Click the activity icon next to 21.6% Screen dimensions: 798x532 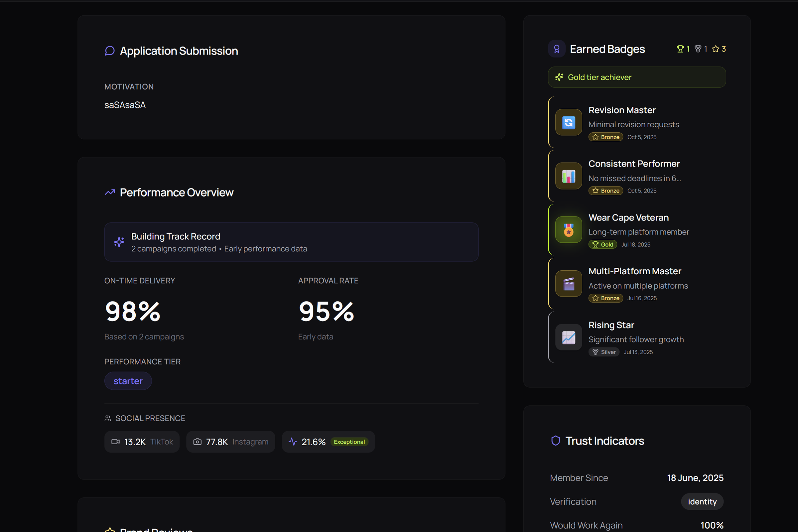pyautogui.click(x=293, y=442)
